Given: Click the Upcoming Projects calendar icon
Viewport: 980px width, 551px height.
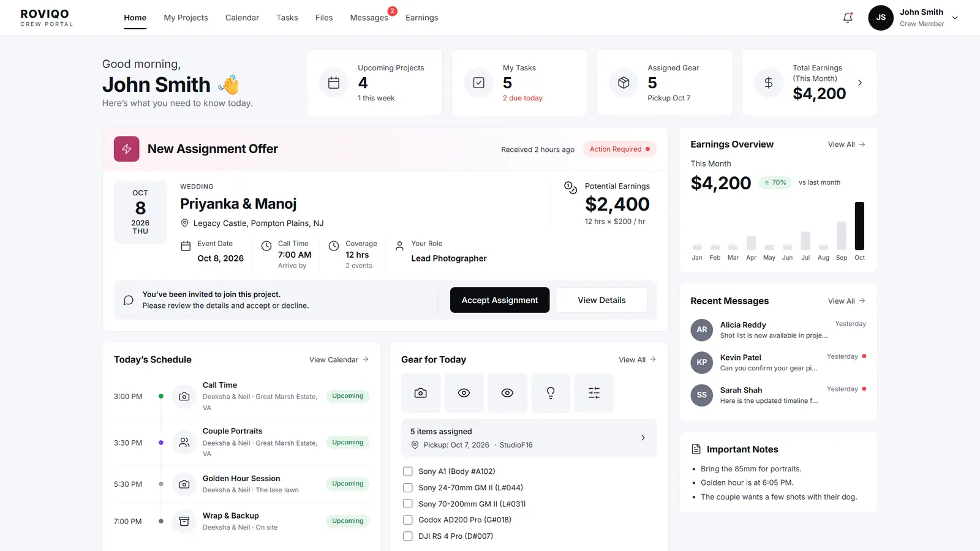Looking at the screenshot, I should point(334,83).
